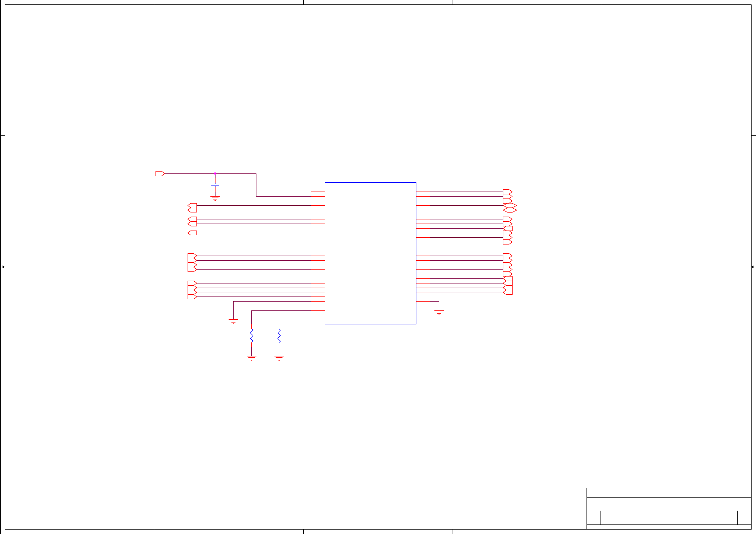756x534 pixels.
Task: Select ground symbol below the left resistor
Action: click(x=252, y=358)
